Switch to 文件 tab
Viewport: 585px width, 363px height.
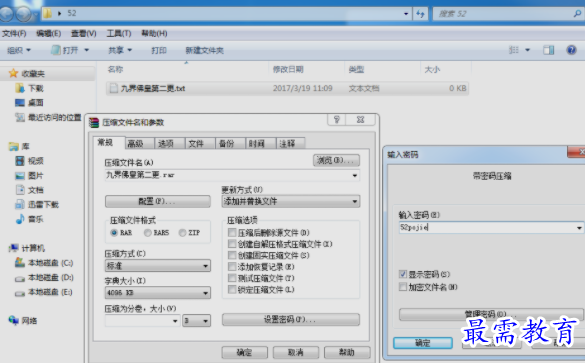pyautogui.click(x=200, y=144)
